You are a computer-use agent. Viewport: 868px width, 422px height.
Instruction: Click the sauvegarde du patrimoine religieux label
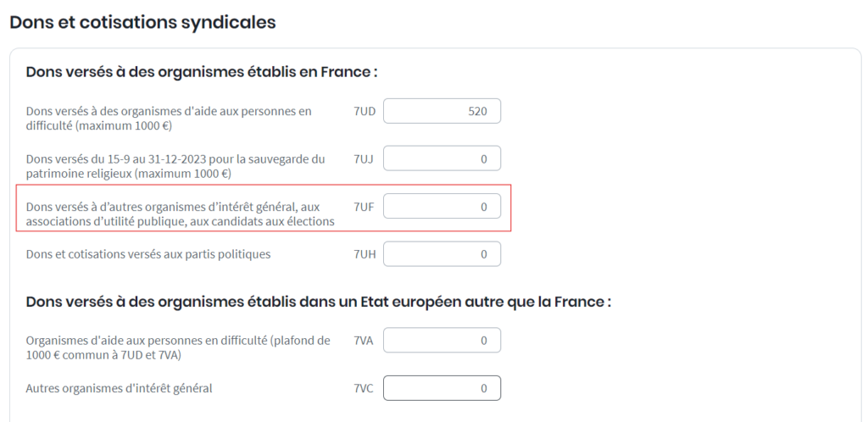[175, 166]
